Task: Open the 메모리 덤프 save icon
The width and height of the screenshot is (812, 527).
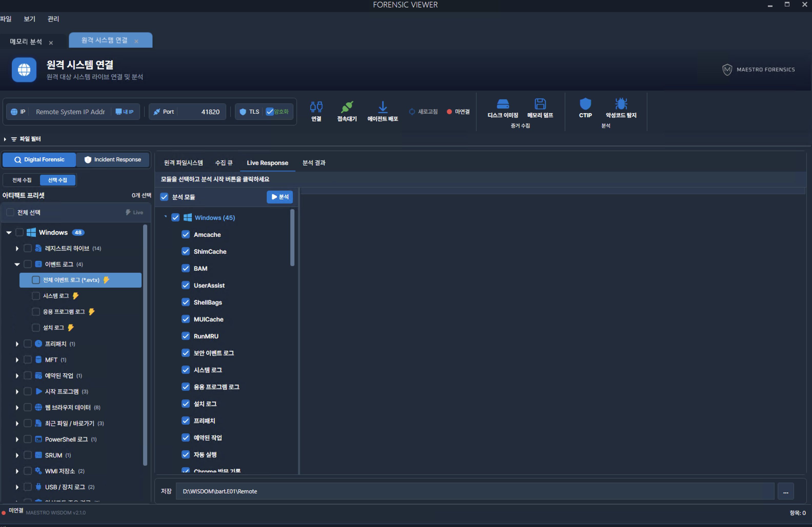Action: coord(540,104)
